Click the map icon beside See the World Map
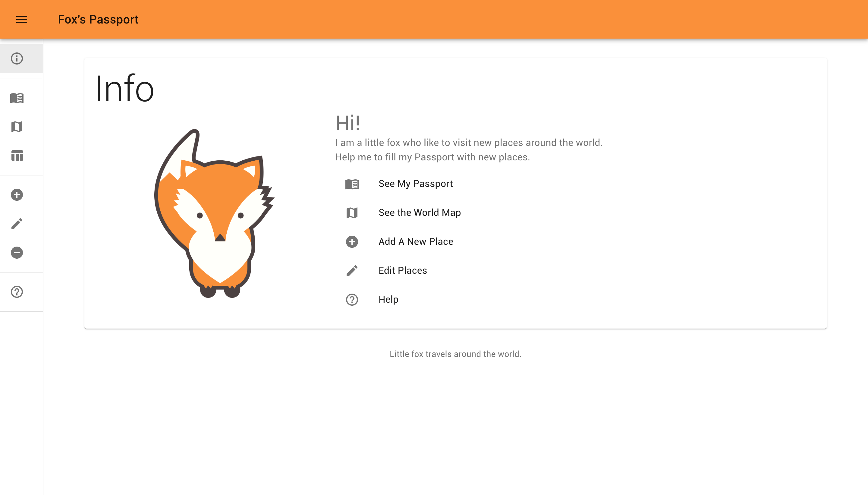 352,213
